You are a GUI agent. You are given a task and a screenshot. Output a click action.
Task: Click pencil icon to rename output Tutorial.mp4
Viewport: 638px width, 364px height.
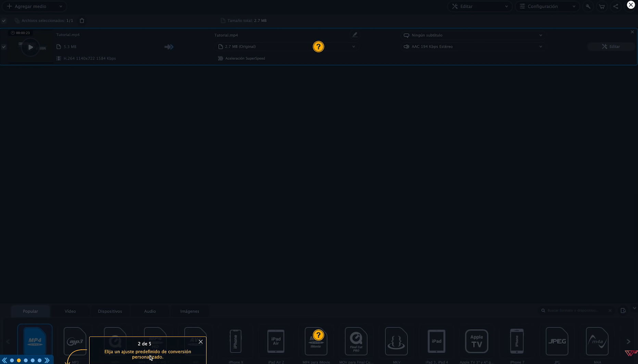click(355, 35)
